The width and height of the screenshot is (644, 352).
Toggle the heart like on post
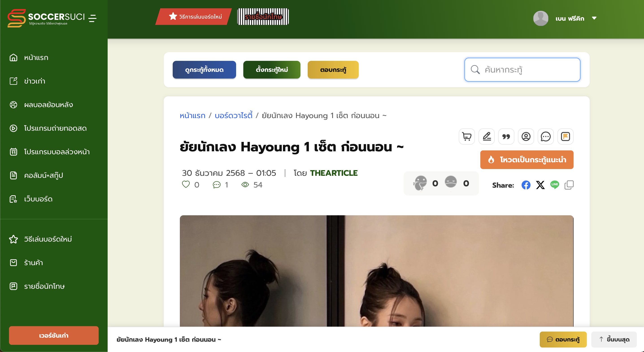(186, 185)
